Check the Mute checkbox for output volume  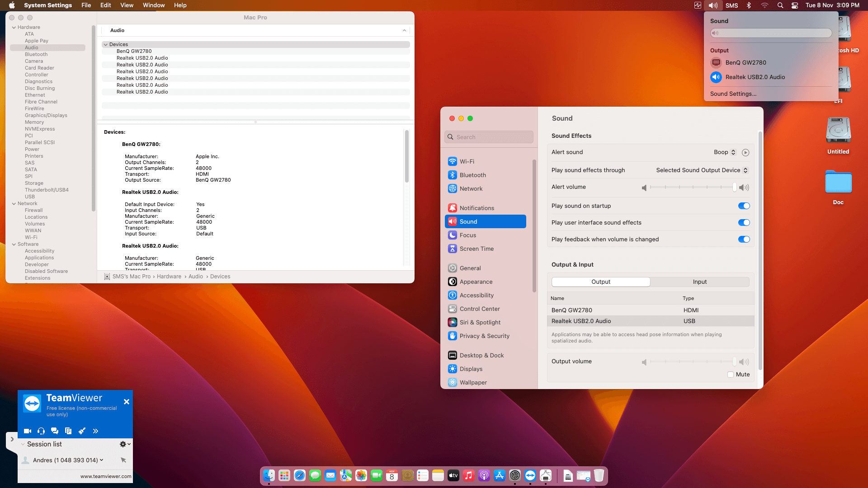point(731,375)
